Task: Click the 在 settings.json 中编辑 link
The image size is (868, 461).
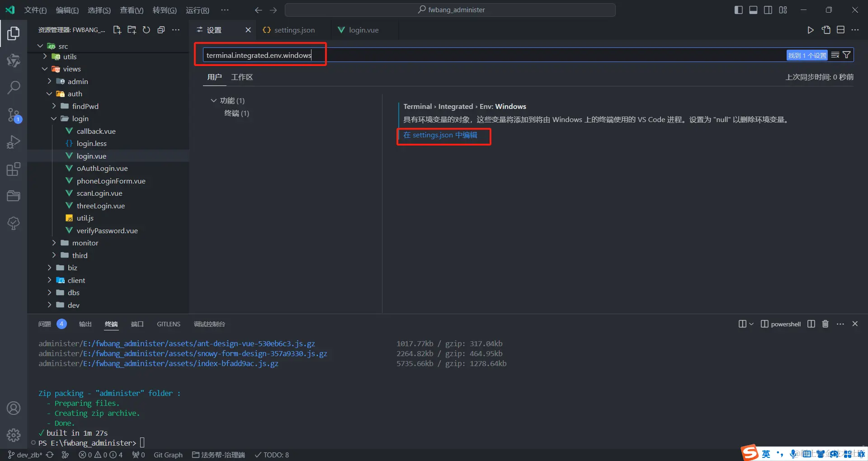Action: tap(440, 135)
